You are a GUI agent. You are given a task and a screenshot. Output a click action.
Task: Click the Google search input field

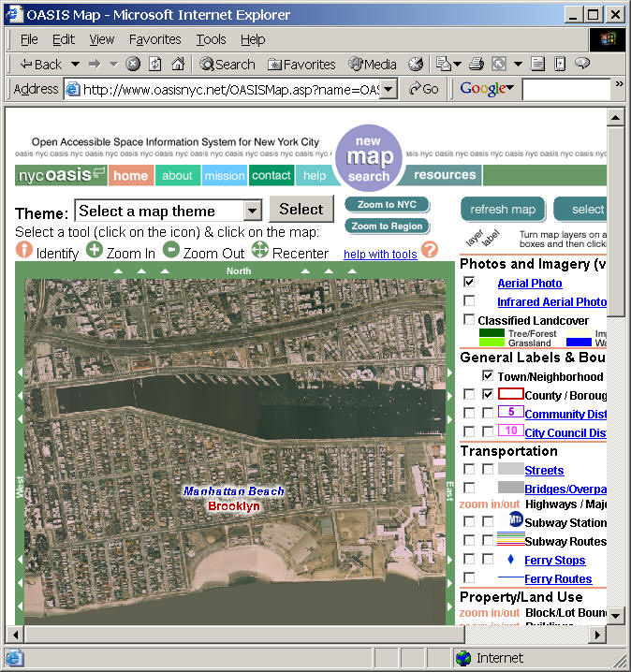point(565,90)
